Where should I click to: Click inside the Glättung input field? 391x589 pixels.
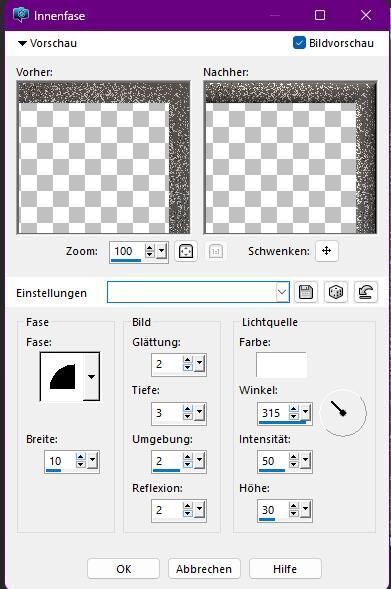click(167, 364)
